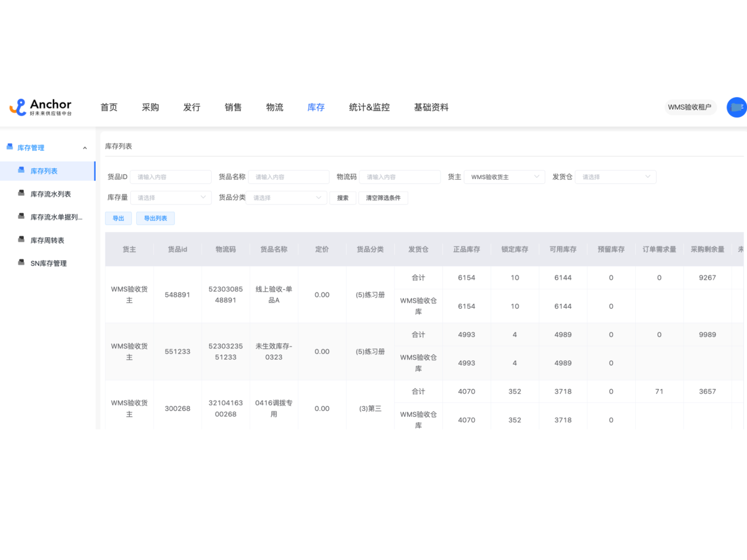Click the 货品分类 column header
This screenshot has width=747, height=560.
tap(370, 249)
